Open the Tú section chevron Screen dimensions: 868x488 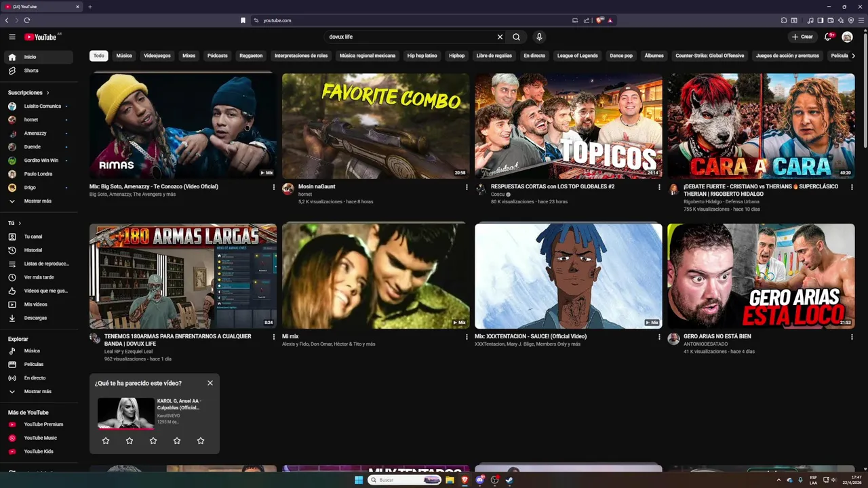(20, 223)
